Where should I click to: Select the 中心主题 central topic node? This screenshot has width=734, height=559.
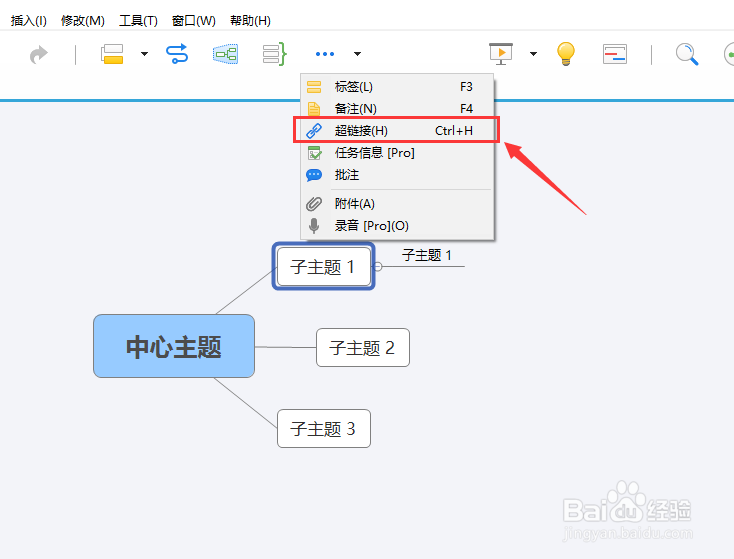click(174, 346)
